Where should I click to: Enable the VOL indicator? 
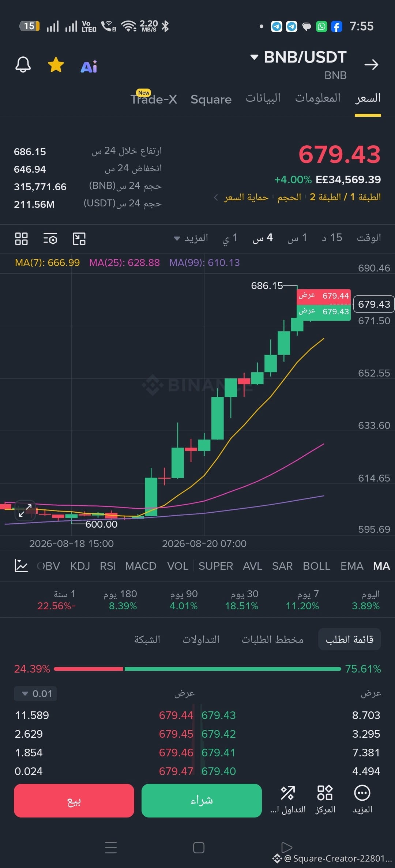coord(178,566)
